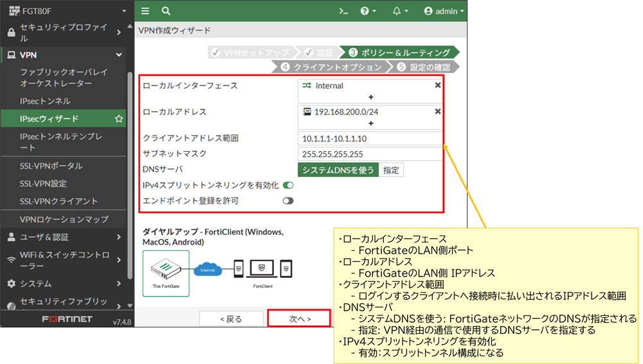Screen dimensions: 643x364
Task: Click the sidebar vertical scrollbar thumb
Action: (130, 176)
